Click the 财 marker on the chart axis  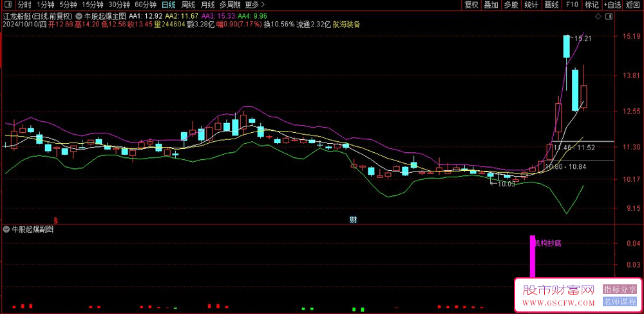point(353,220)
